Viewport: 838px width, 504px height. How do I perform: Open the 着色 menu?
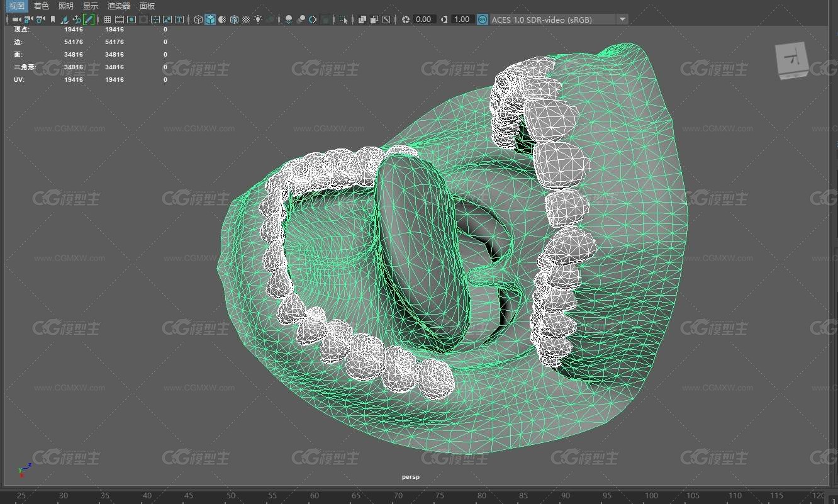pos(41,6)
